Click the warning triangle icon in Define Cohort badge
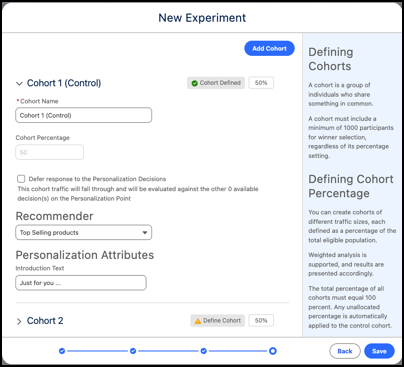This screenshot has height=367, width=404. (198, 321)
